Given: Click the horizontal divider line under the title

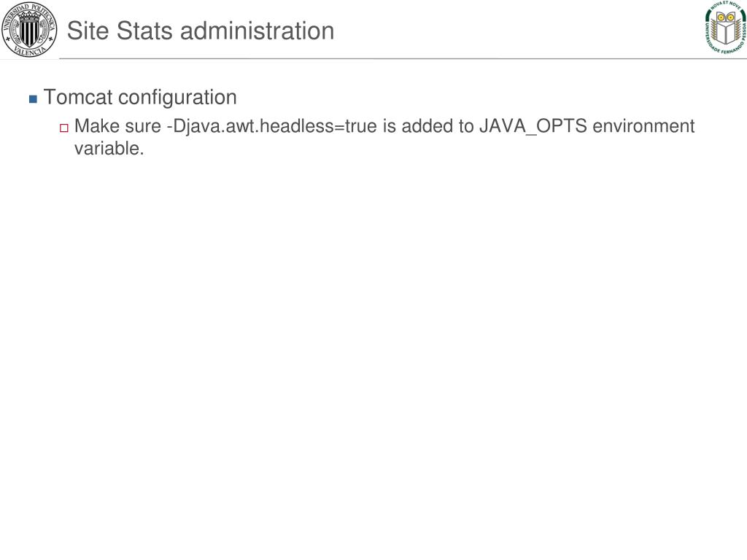Looking at the screenshot, I should click(x=403, y=59).
